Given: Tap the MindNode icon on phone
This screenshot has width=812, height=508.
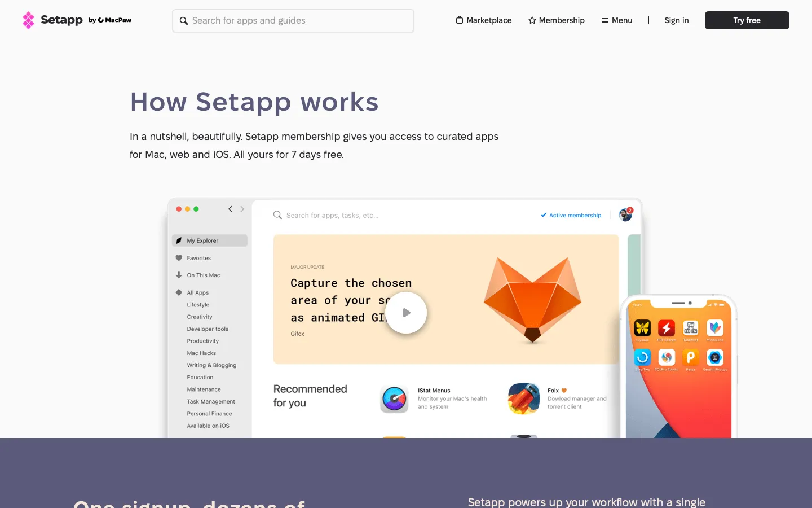Looking at the screenshot, I should [715, 328].
